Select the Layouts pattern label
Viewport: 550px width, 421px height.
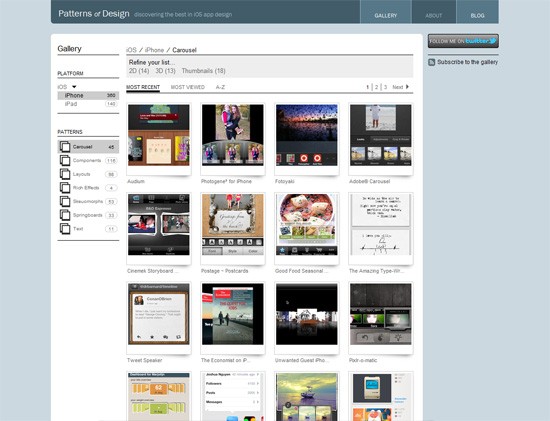pyautogui.click(x=82, y=174)
